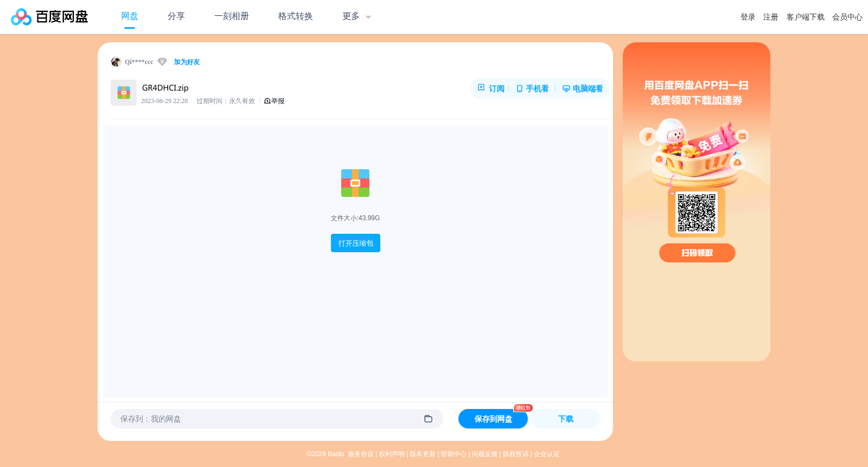Image resolution: width=868 pixels, height=467 pixels.
Task: Click the 打开压缩包 button
Action: click(x=355, y=243)
